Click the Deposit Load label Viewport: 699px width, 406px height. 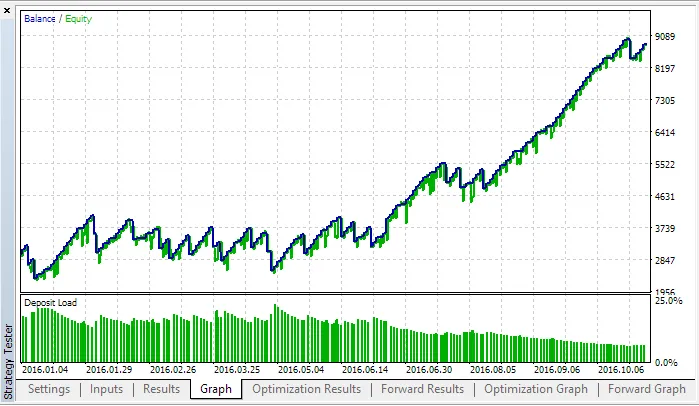pos(54,302)
